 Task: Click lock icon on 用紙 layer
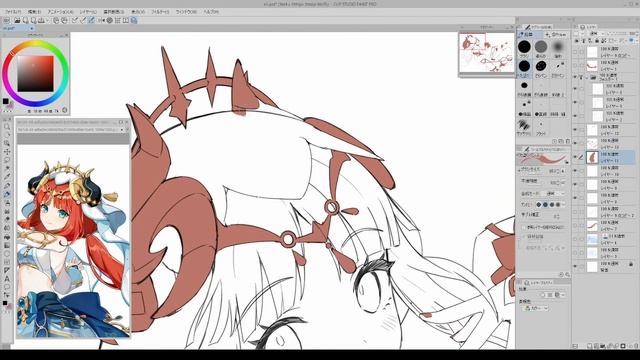[x=631, y=264]
